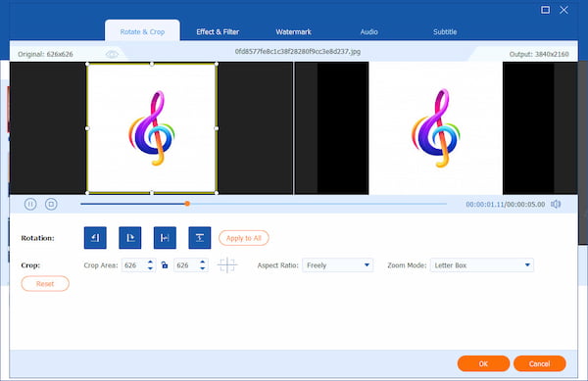The width and height of the screenshot is (588, 381).
Task: Click the Apply to All button
Action: point(244,238)
